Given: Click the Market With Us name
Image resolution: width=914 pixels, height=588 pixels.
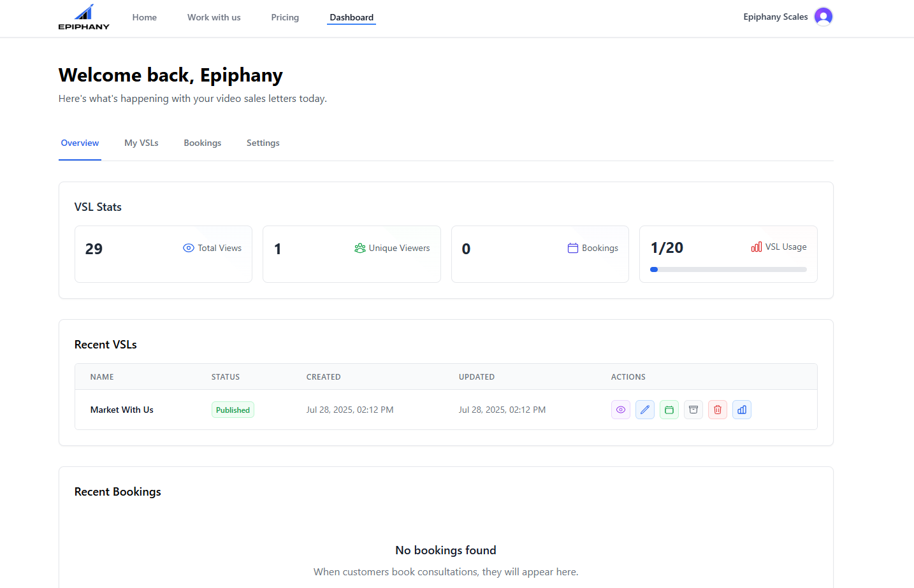Looking at the screenshot, I should (x=122, y=410).
